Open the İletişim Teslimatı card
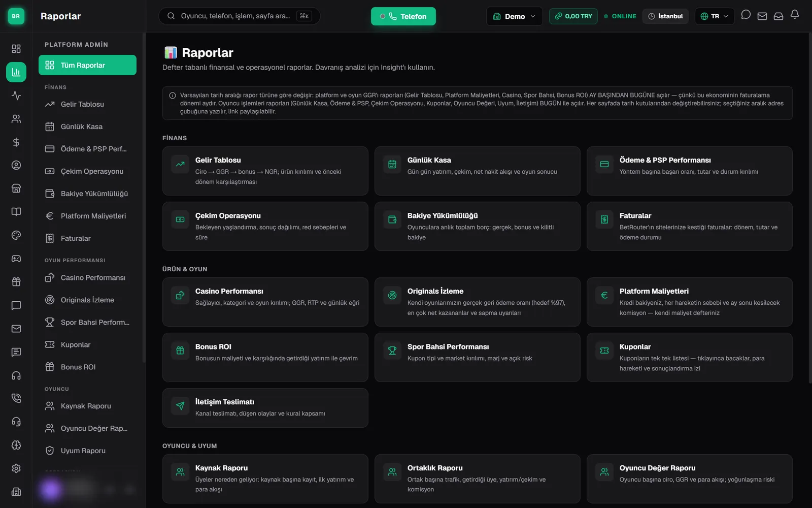Viewport: 812px width, 508px height. tap(265, 408)
